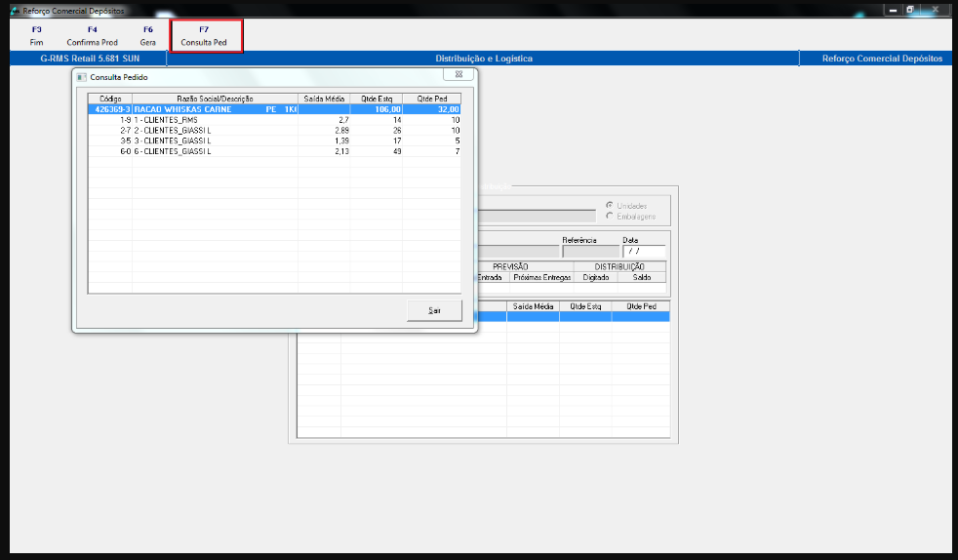Click the Sair button in Consulta Pedido
The image size is (958, 560).
coord(434,310)
